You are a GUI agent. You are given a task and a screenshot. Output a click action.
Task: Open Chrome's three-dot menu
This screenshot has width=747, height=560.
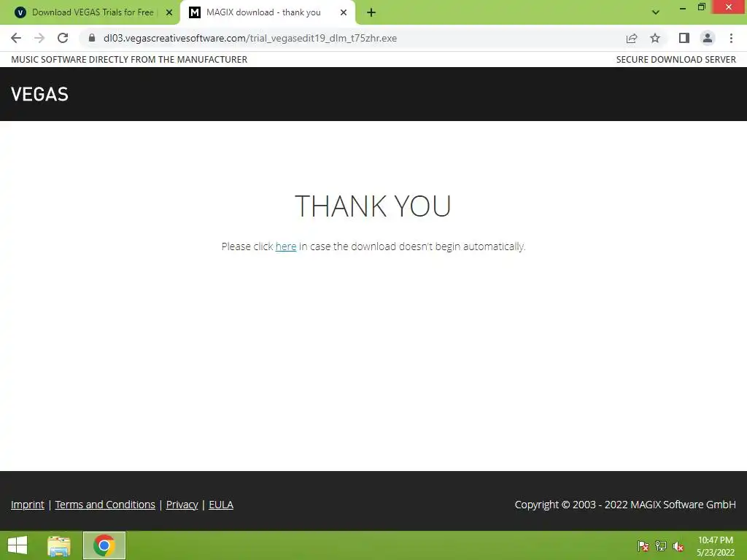(x=731, y=38)
